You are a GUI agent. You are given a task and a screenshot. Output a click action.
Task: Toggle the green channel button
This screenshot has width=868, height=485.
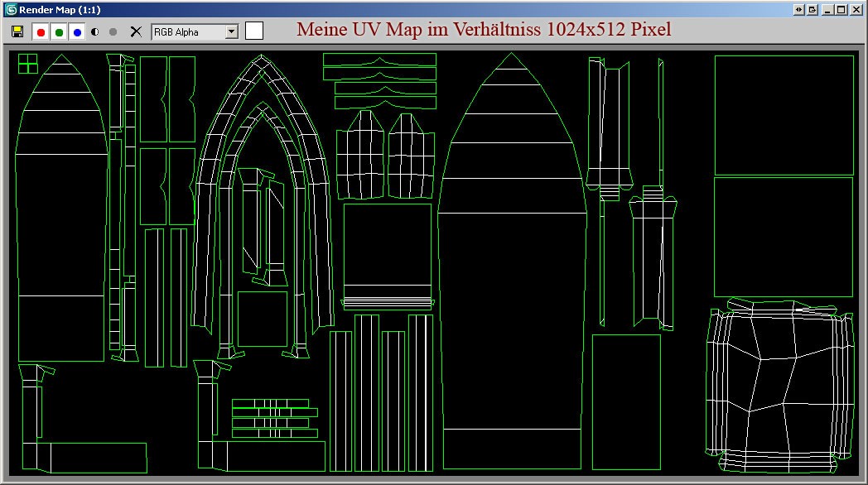point(59,32)
